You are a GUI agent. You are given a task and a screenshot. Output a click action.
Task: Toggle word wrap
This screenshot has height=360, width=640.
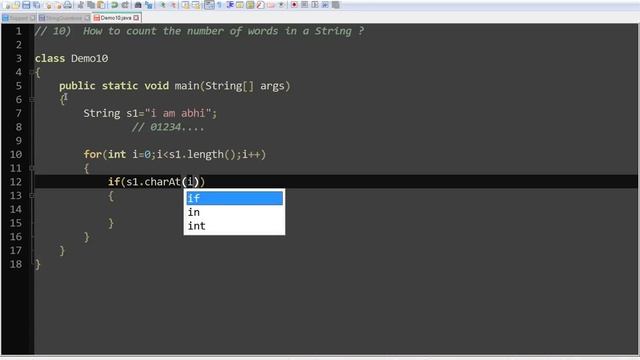tap(209, 5)
